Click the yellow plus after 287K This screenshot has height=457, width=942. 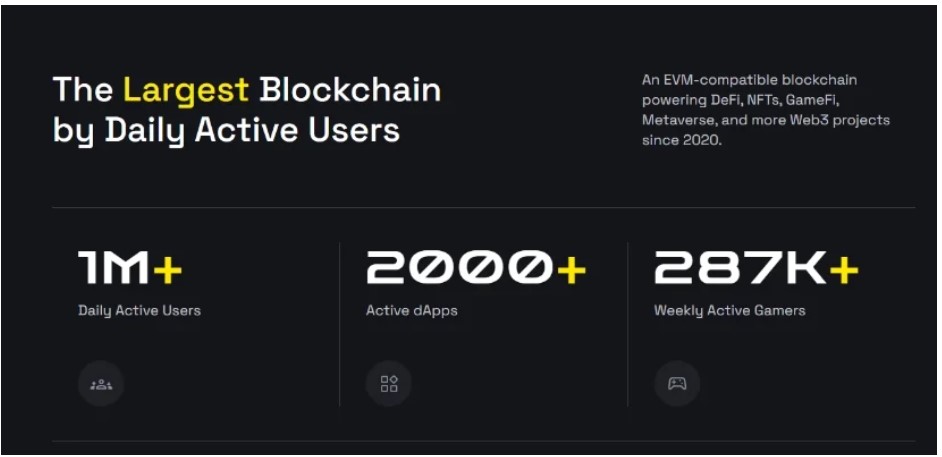click(844, 268)
